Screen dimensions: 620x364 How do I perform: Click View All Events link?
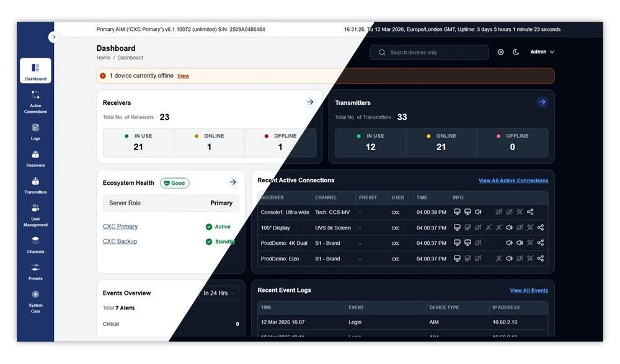[529, 290]
